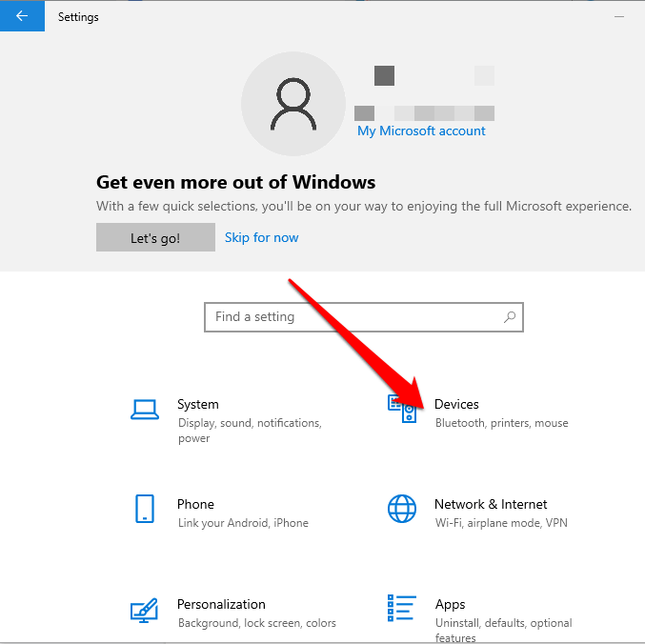
Task: Click the magnifier icon in the search box
Action: [x=510, y=317]
